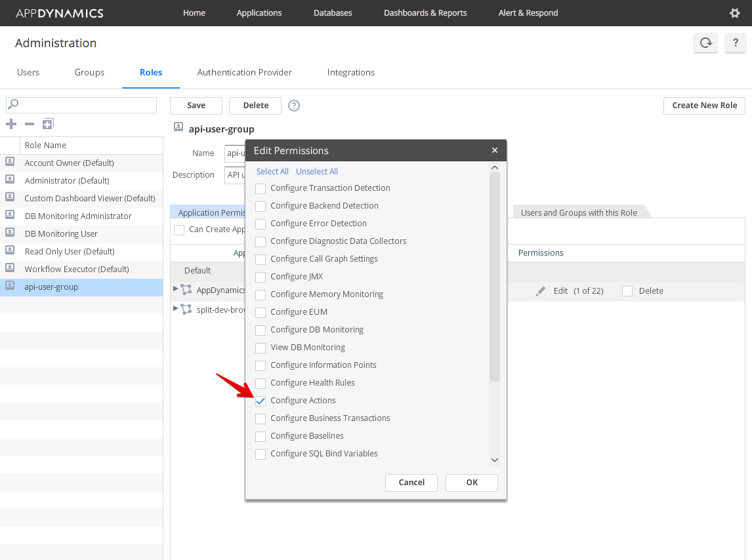Viewport: 752px width, 560px height.
Task: Click the refresh icon button
Action: [x=705, y=43]
